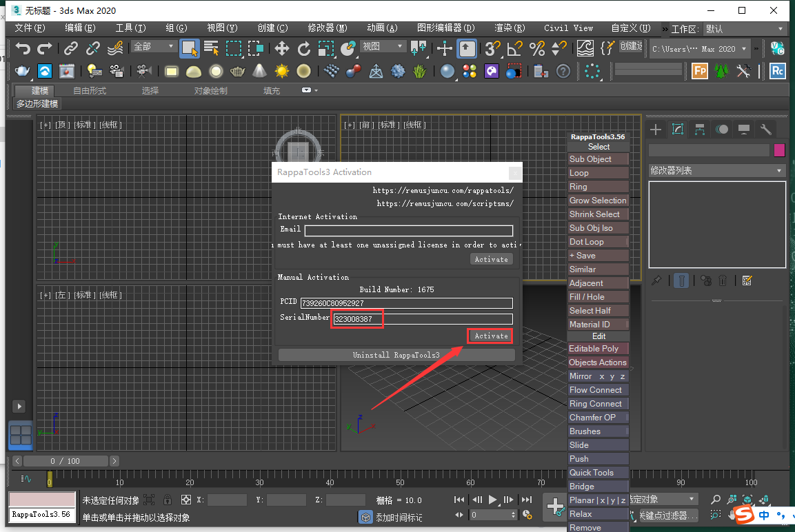Select the Link objects tool
This screenshot has height=532, width=795.
(70, 49)
